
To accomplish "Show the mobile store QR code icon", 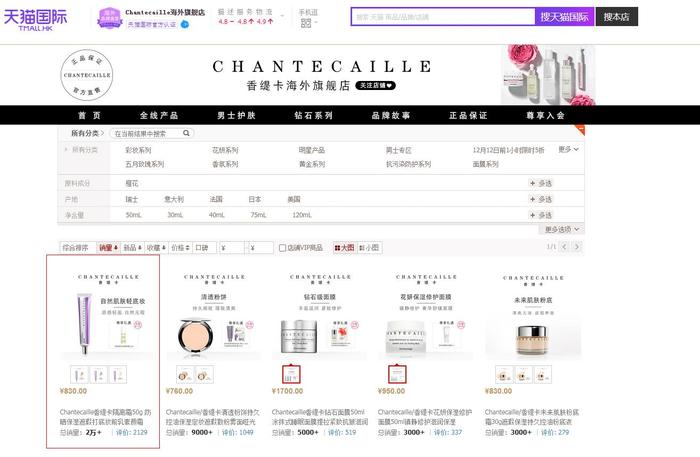I will point(306,23).
